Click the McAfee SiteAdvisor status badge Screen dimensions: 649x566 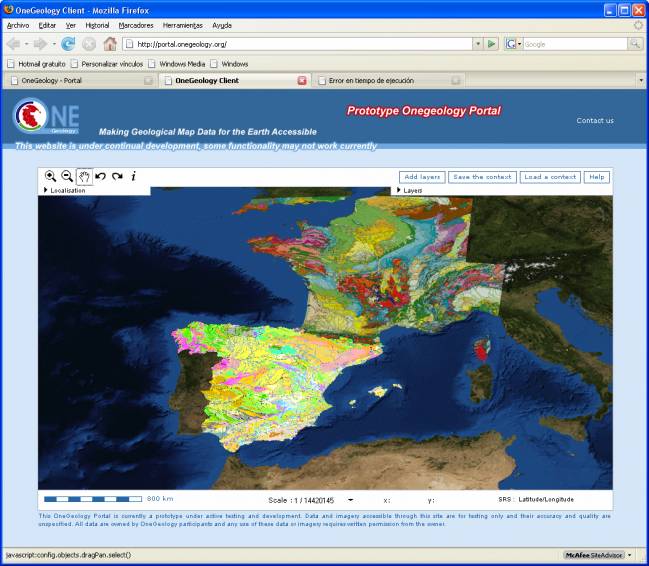[594, 555]
